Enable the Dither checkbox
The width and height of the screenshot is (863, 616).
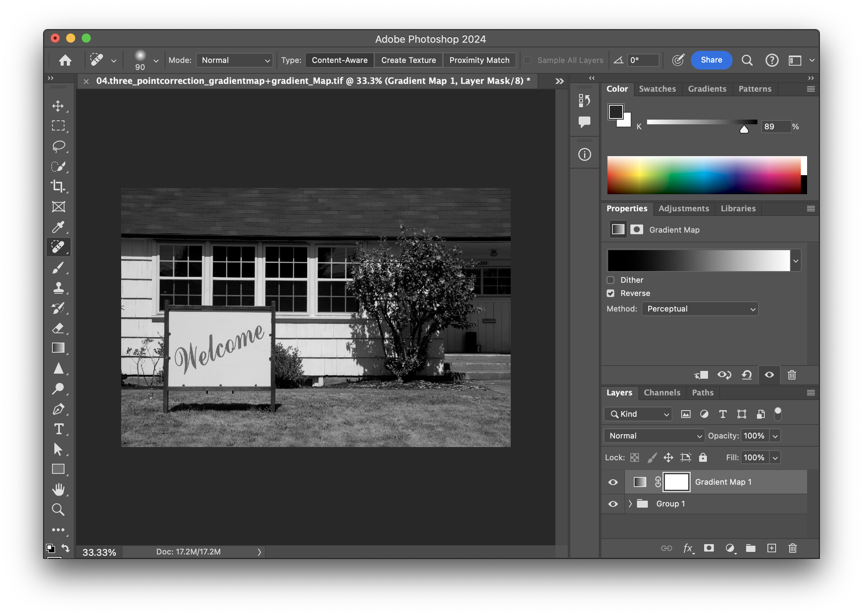point(611,280)
